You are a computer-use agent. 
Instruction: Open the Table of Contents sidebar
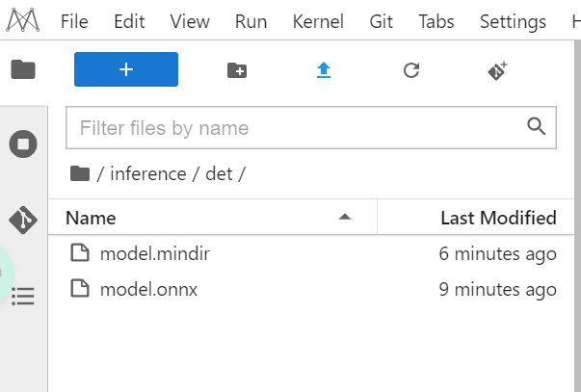point(23,296)
